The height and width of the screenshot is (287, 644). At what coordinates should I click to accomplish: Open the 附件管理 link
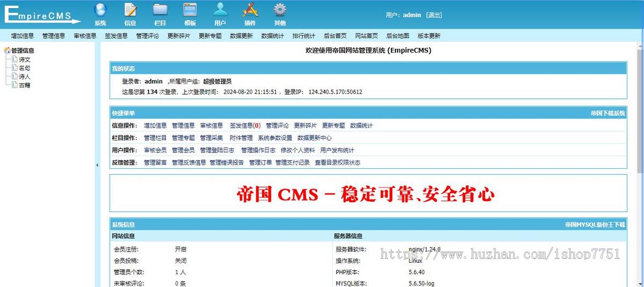click(x=241, y=138)
